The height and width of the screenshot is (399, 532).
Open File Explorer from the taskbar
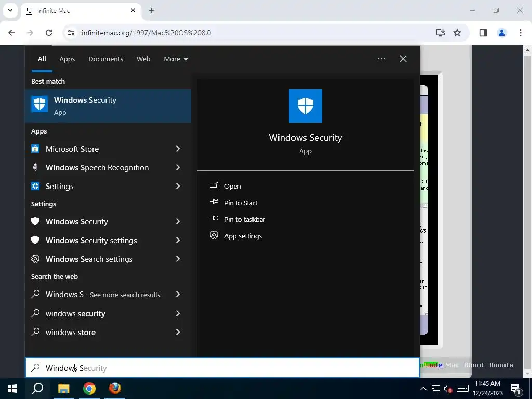[63, 389]
